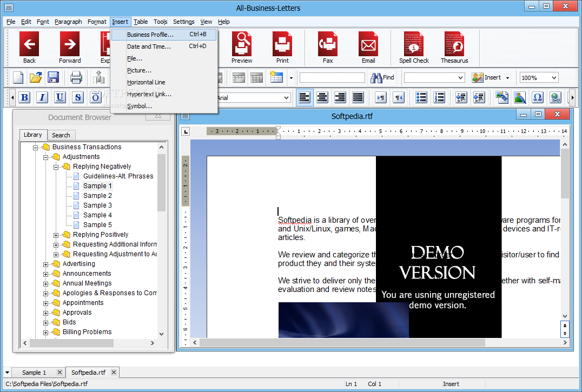Click the ruler tab-type selector button

pyautogui.click(x=186, y=131)
